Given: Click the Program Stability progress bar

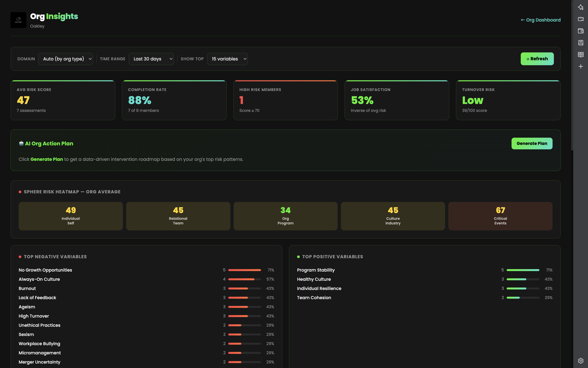Looking at the screenshot, I should point(523,270).
